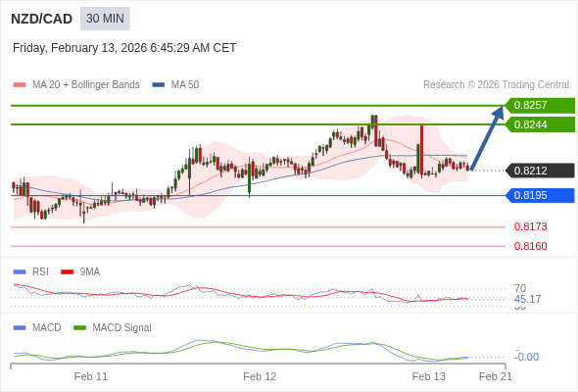The image size is (578, 392).
Task: Click the 30 MIN timeframe badge
Action: click(105, 19)
